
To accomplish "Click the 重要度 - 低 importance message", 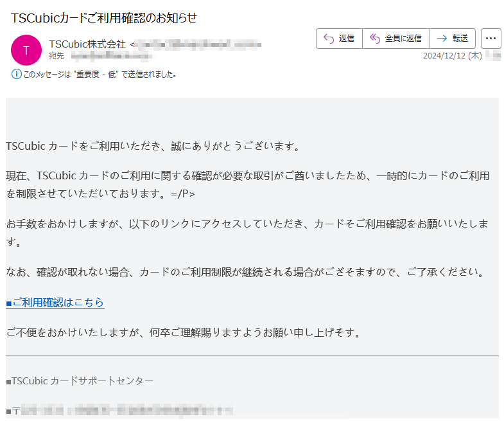I will pos(100,75).
